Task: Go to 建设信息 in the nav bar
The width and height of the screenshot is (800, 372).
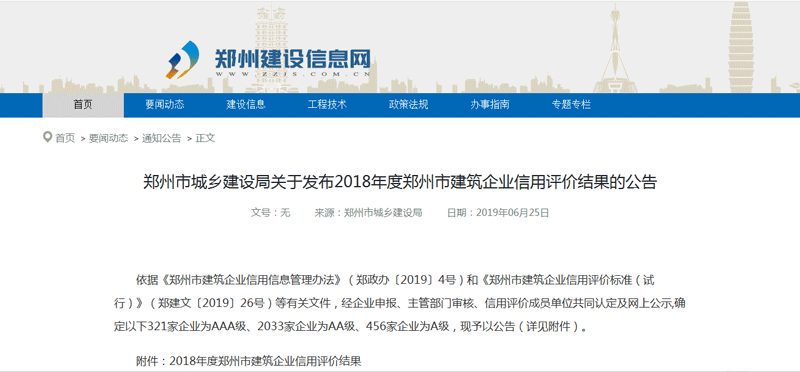Action: click(x=246, y=105)
